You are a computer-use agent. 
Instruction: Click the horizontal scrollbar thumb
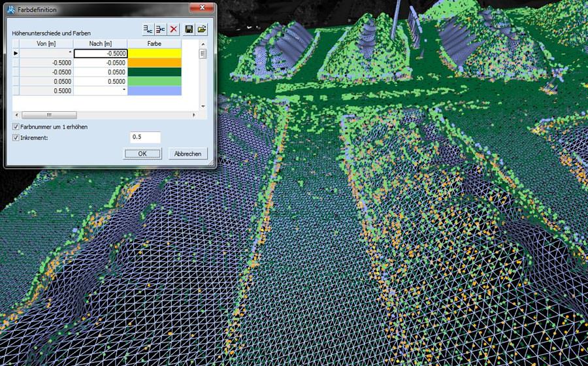49,115
